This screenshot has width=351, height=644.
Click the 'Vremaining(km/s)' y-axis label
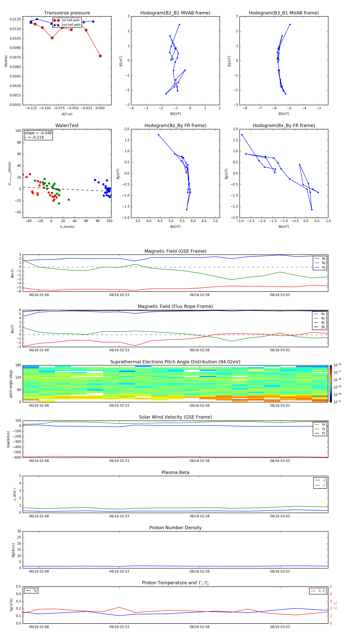[x=10, y=173]
